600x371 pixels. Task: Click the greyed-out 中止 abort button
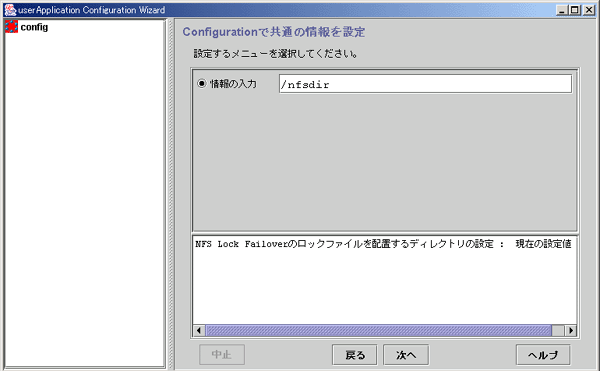pos(222,355)
